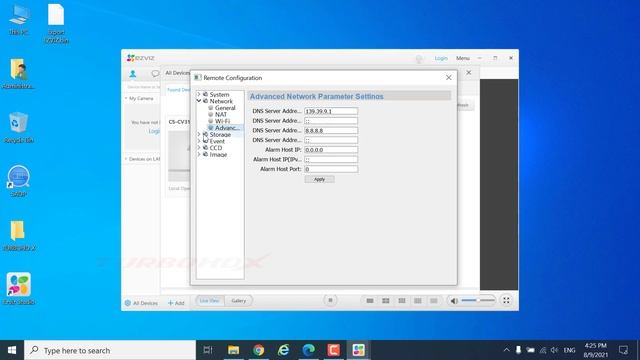Open the SADP desktop shortcut
Viewport: 640px width, 360px height.
click(18, 181)
